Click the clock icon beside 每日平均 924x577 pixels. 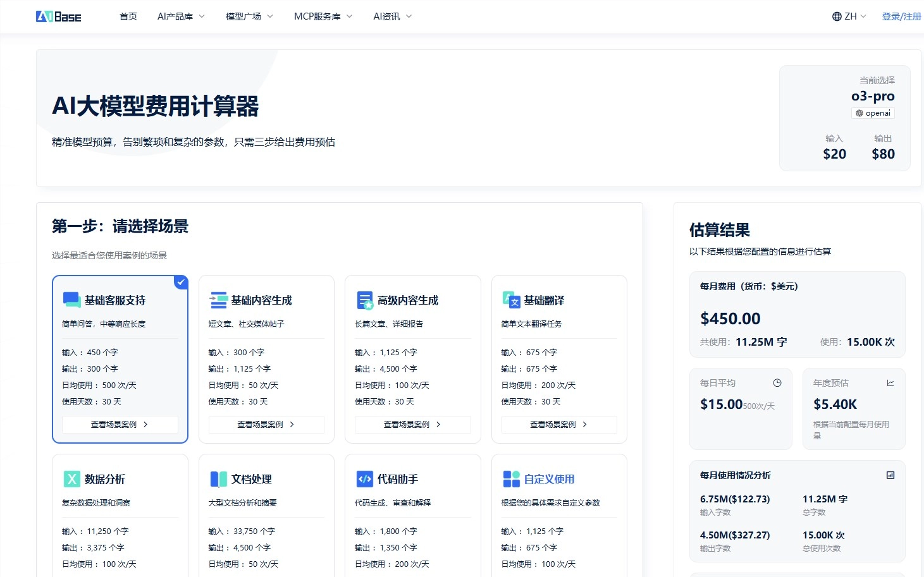[x=777, y=383]
